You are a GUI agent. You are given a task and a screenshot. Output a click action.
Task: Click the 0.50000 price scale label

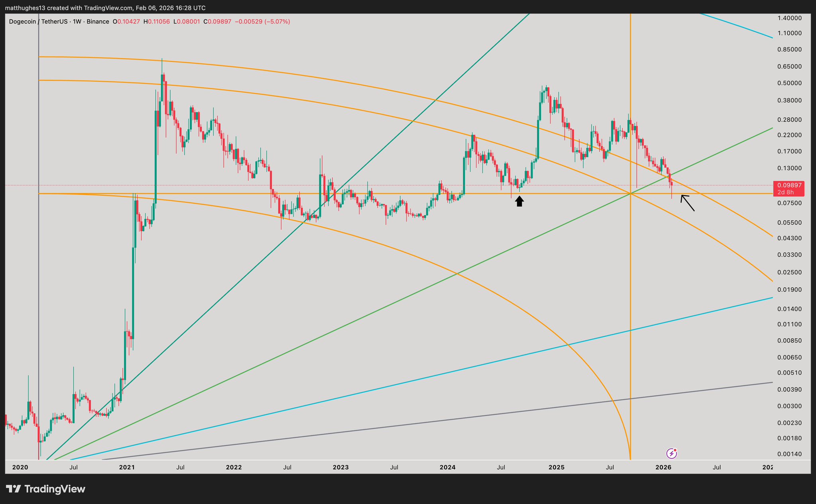click(x=789, y=83)
